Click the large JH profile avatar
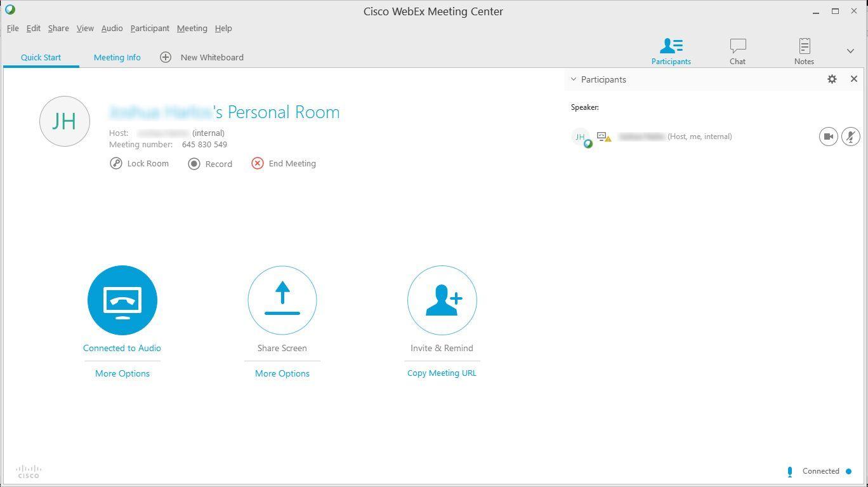Screen dimensions: 868x487 pos(65,121)
